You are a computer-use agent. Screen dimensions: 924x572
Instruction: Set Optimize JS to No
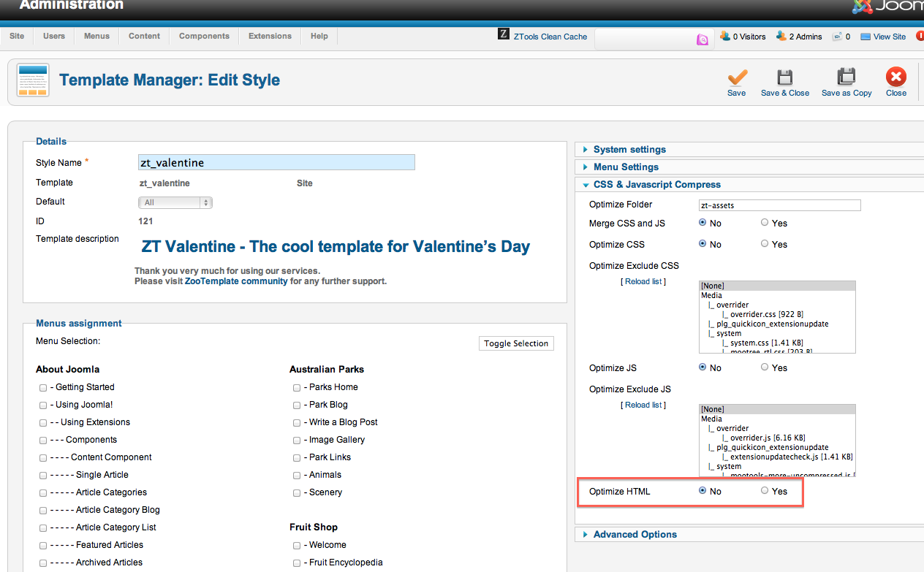[703, 367]
